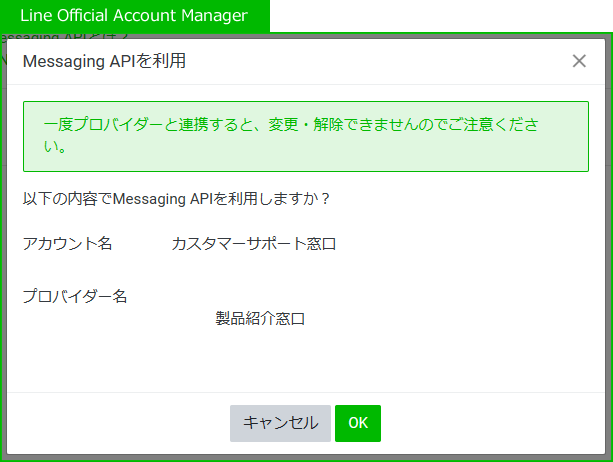This screenshot has width=613, height=462.
Task: Click the アカウント名 label
Action: [67, 244]
